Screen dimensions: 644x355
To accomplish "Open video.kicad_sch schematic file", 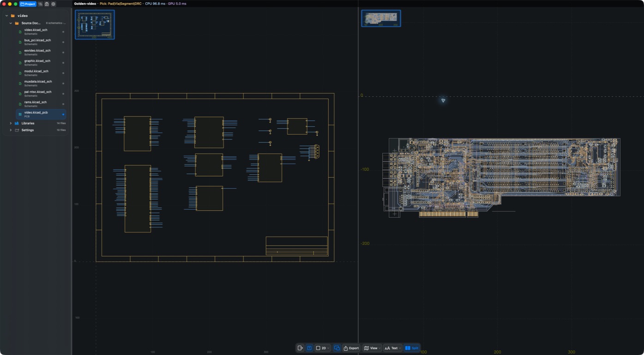I will [x=41, y=31].
